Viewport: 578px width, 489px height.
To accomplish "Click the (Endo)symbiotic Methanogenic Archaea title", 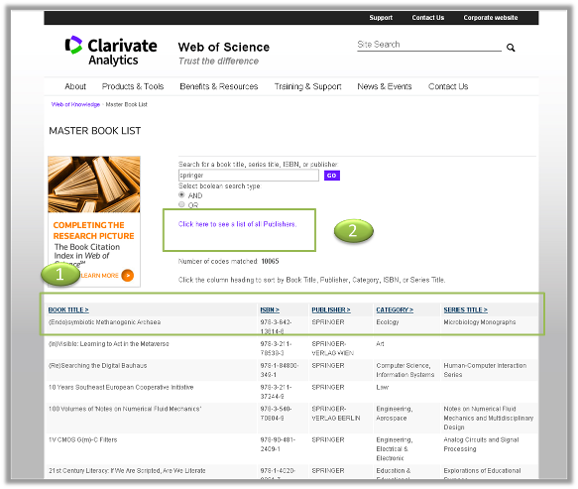I will point(105,322).
